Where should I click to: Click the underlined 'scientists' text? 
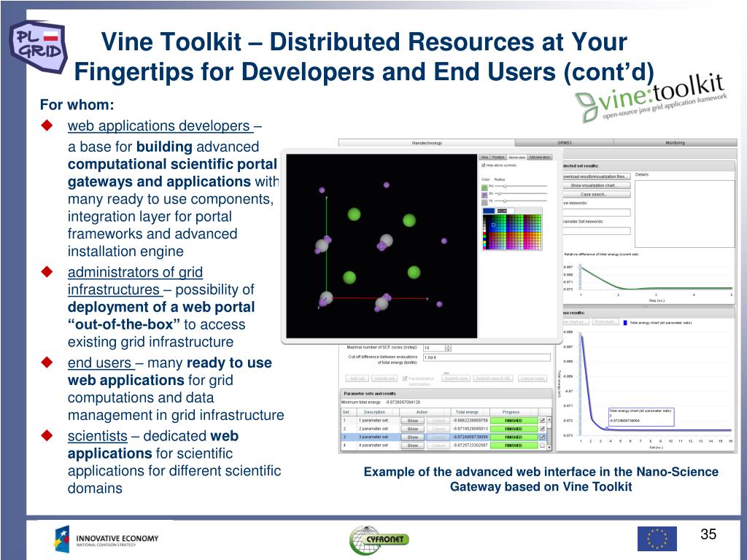pyautogui.click(x=97, y=436)
